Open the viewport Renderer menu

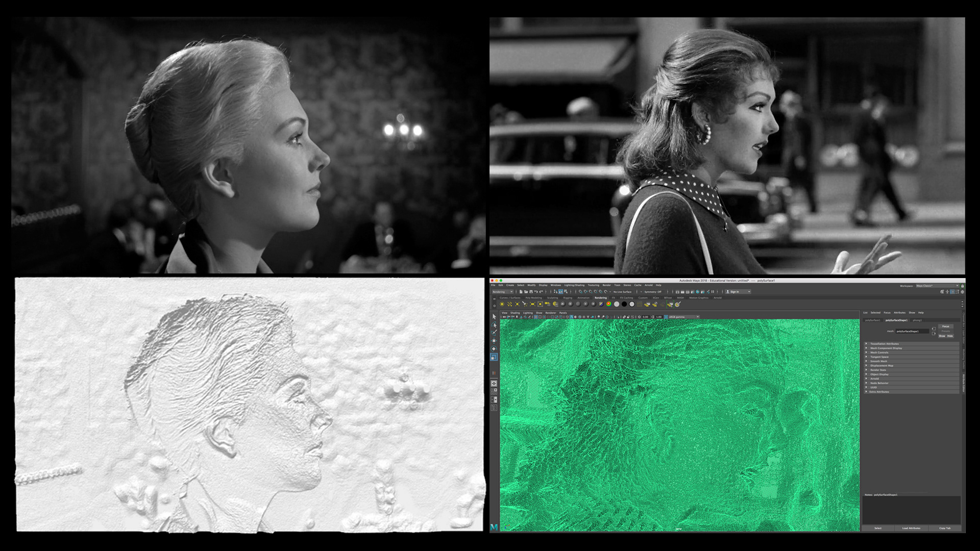point(551,313)
